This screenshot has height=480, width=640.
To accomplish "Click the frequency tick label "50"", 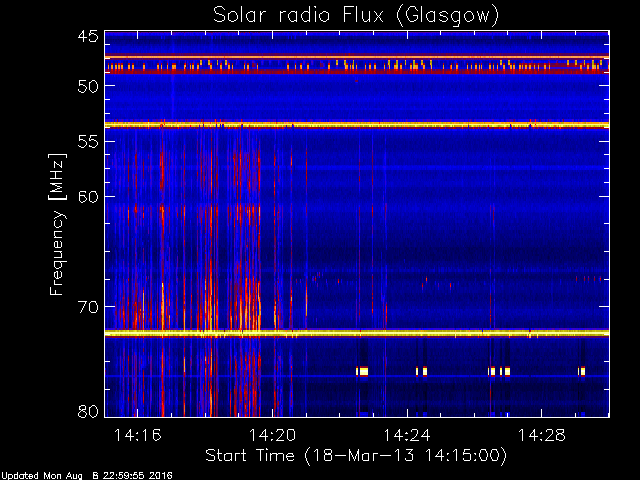I will pyautogui.click(x=88, y=86).
